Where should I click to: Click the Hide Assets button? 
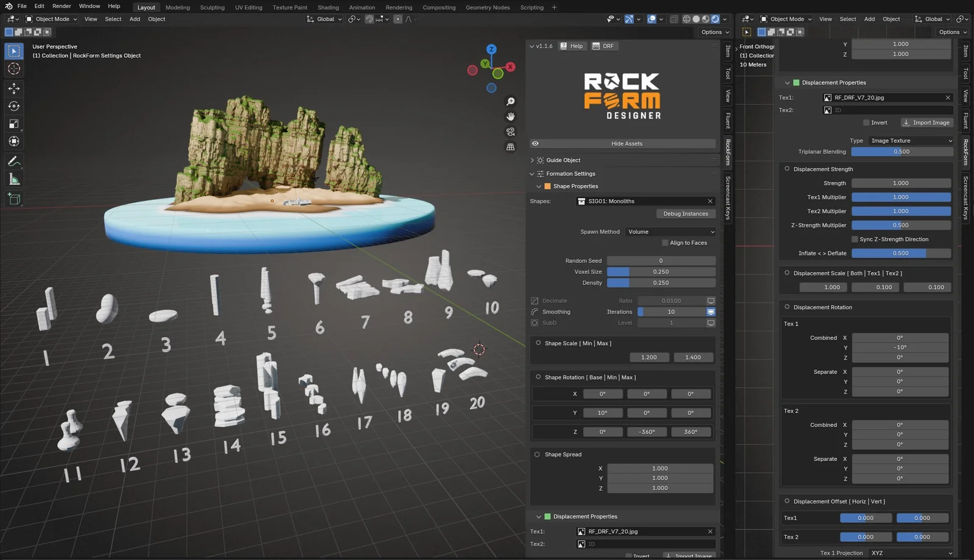tap(626, 143)
